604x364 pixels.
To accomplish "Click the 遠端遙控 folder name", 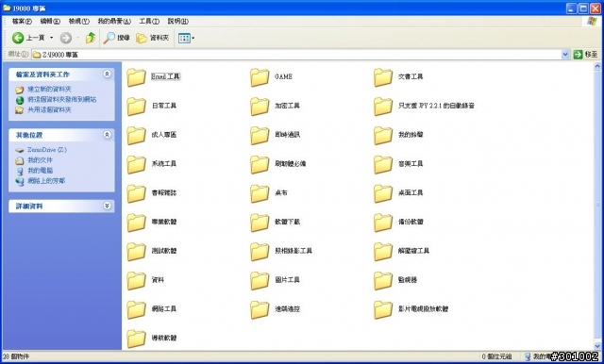I will pos(287,309).
